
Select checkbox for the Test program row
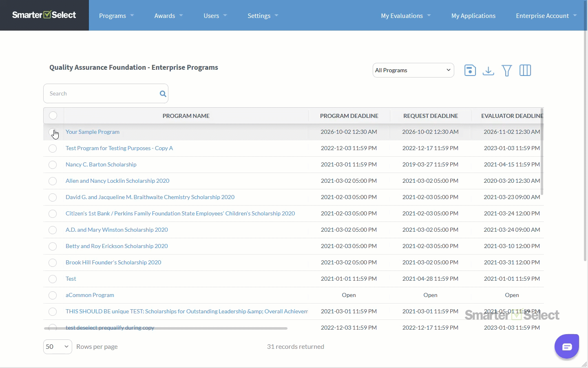(x=53, y=279)
